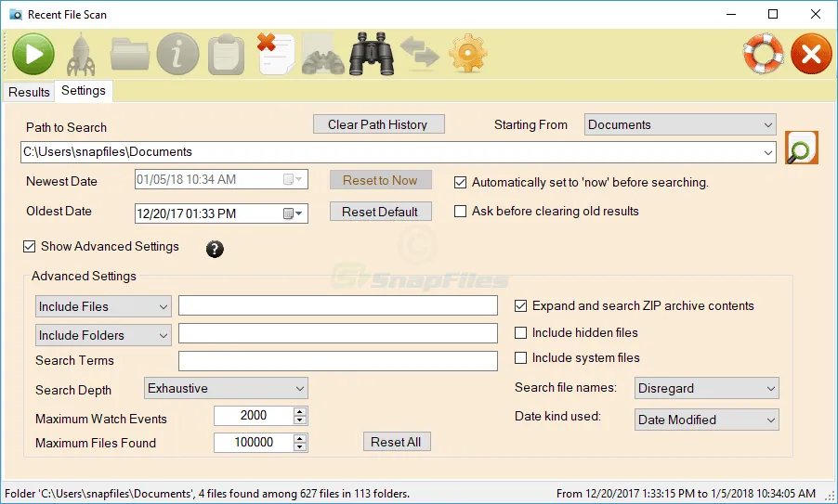Start scan with green play button
The image size is (838, 504).
(x=33, y=54)
